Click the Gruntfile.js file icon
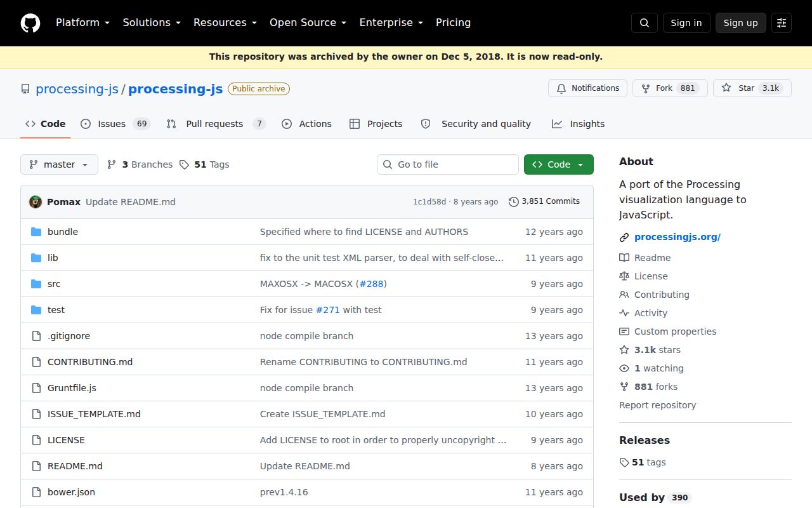 36,388
